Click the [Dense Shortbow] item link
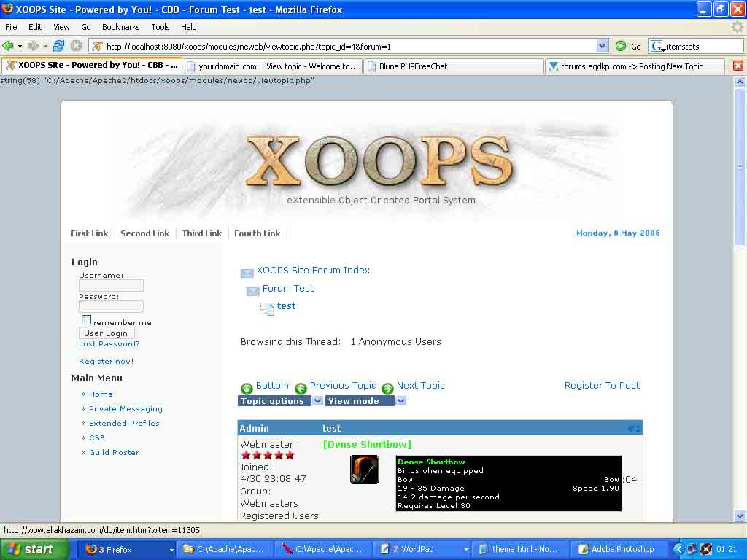Image resolution: width=747 pixels, height=560 pixels. click(x=368, y=444)
